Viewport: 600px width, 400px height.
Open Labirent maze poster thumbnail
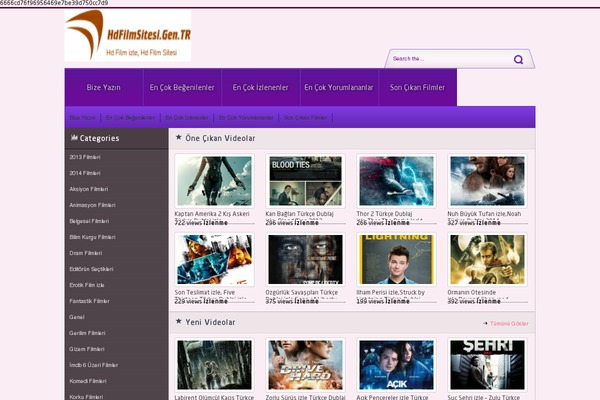(x=214, y=365)
